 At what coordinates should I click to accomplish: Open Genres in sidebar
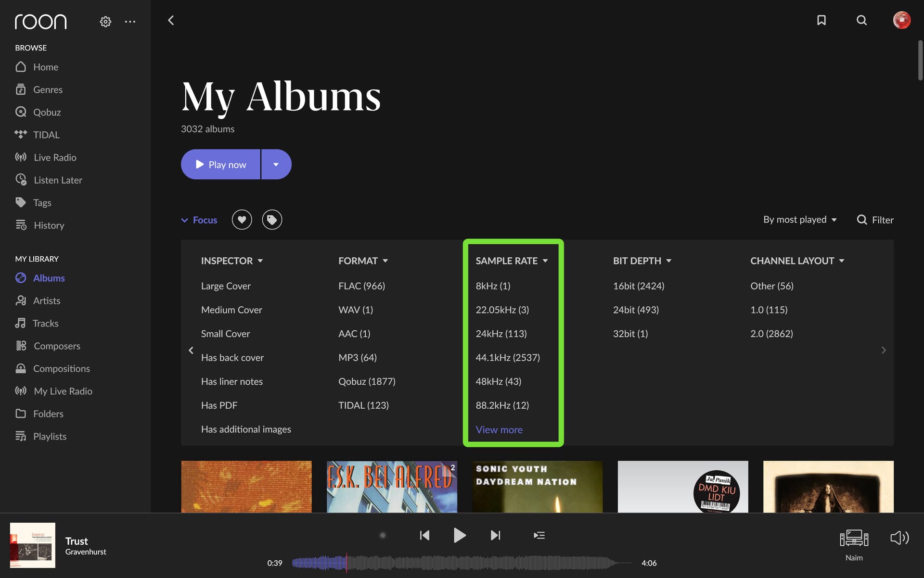(x=38, y=89)
